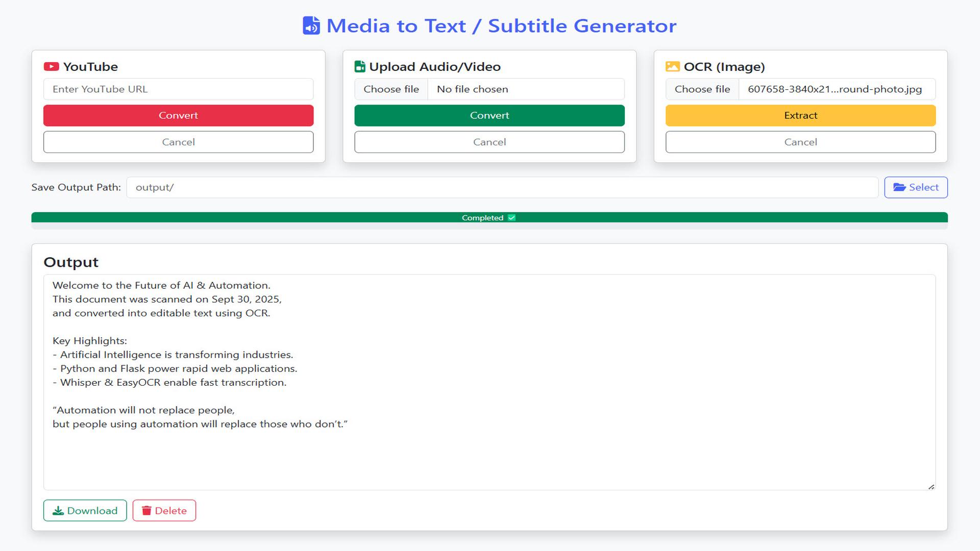This screenshot has width=980, height=551.
Task: Cancel the Audio/Video upload conversion
Action: point(489,142)
